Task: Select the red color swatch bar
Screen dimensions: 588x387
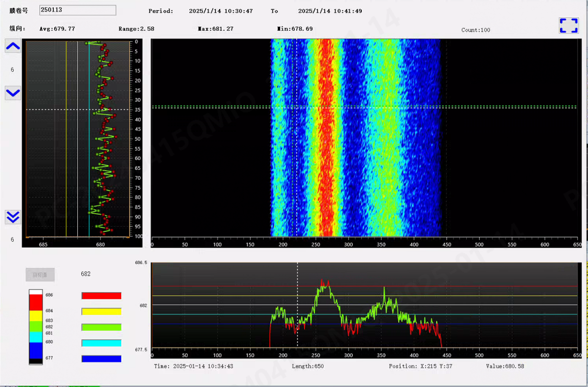Action: pos(101,296)
